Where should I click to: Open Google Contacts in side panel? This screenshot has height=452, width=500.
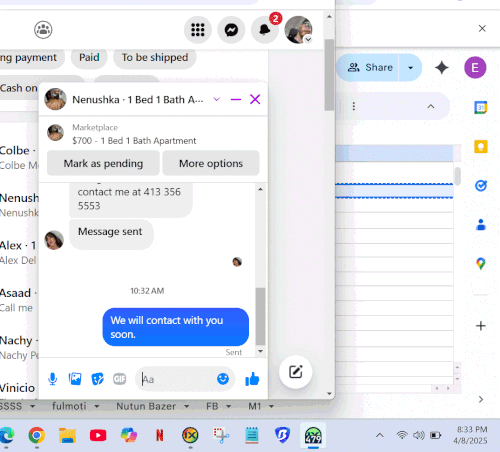click(x=481, y=225)
